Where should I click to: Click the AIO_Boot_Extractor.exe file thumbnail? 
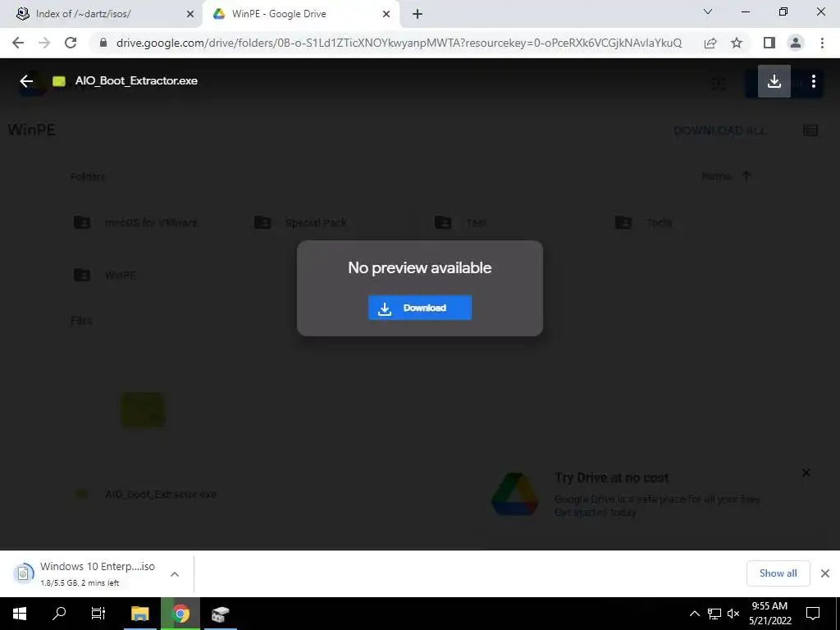[x=143, y=410]
